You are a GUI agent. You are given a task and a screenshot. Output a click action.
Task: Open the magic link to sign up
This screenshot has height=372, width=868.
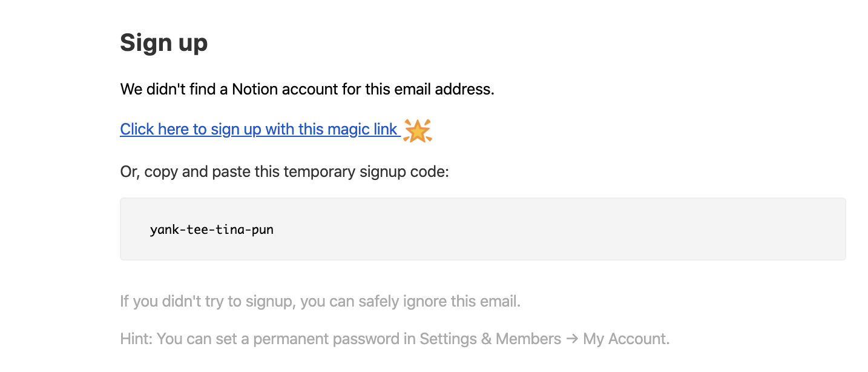258,130
